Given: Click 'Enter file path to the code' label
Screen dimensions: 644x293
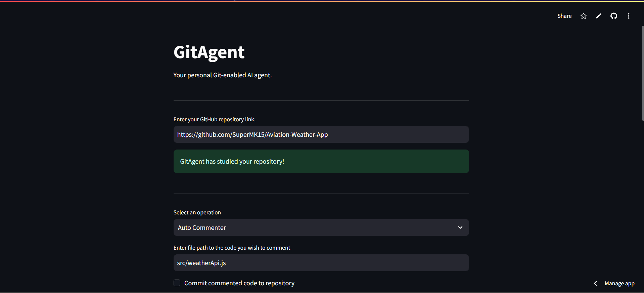Looking at the screenshot, I should point(232,248).
